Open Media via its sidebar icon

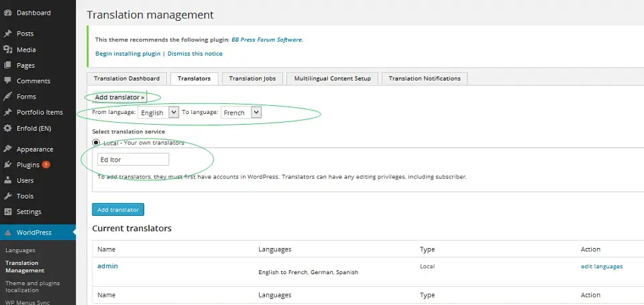tap(7, 50)
